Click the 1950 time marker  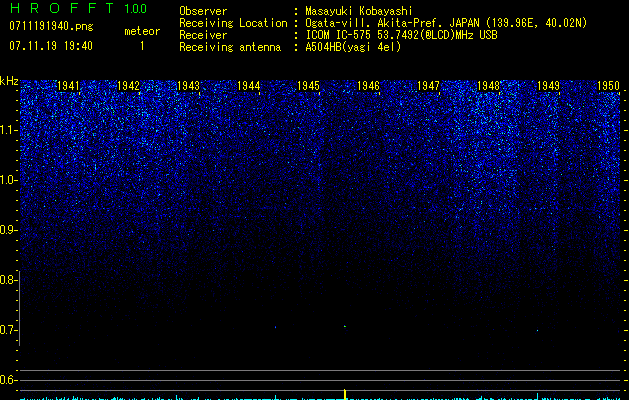pos(609,86)
